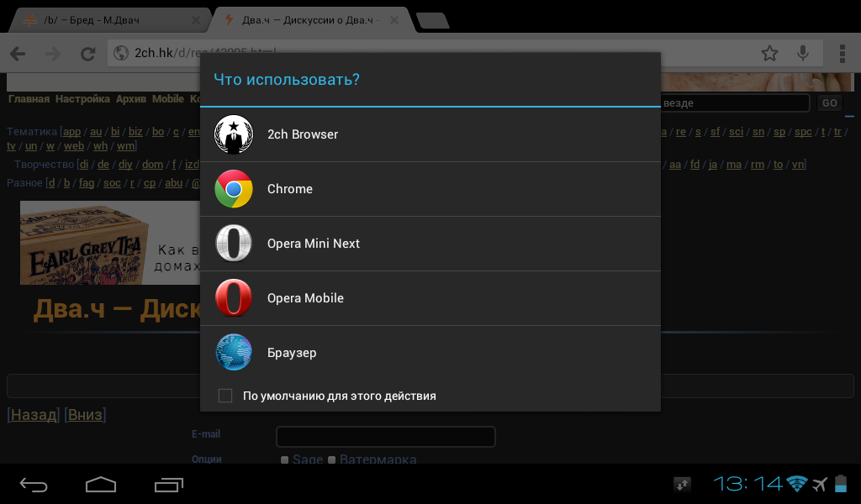Click the E-mail input field
The width and height of the screenshot is (861, 504).
tap(385, 437)
